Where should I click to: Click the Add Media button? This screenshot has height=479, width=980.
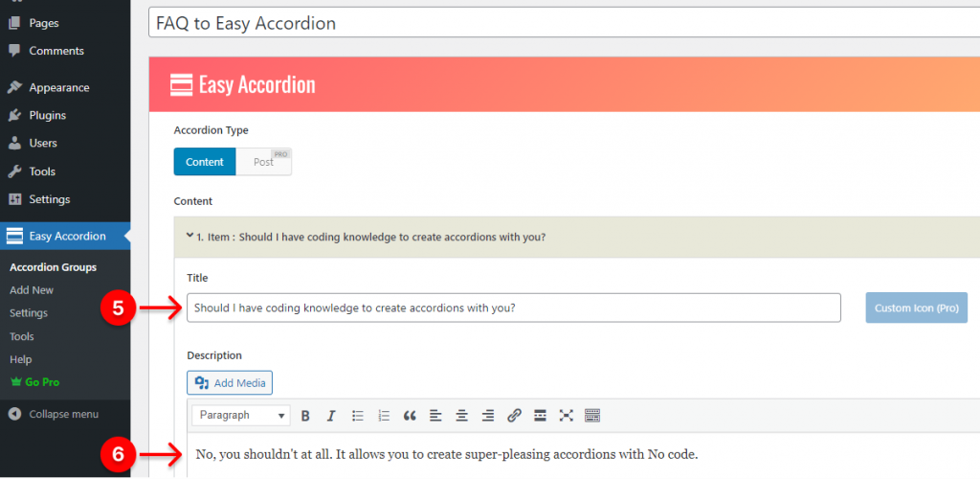coord(230,382)
